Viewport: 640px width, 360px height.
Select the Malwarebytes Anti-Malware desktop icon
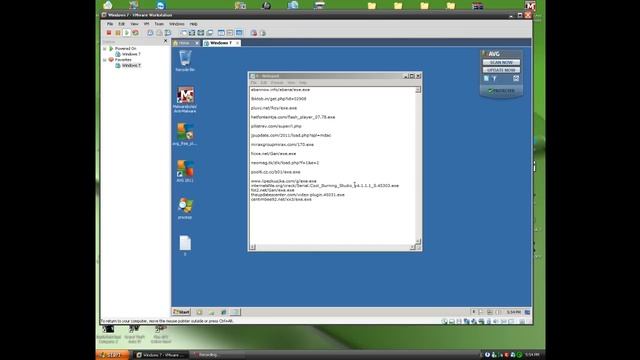click(185, 100)
